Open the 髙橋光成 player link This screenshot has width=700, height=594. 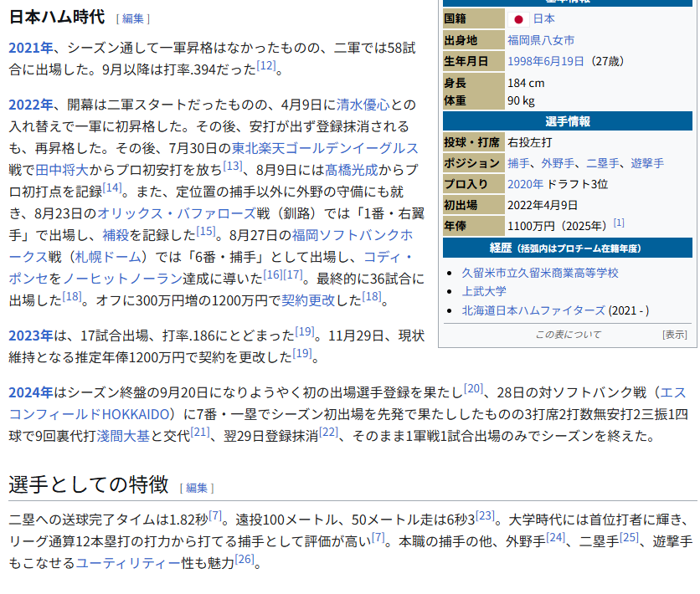tap(352, 170)
